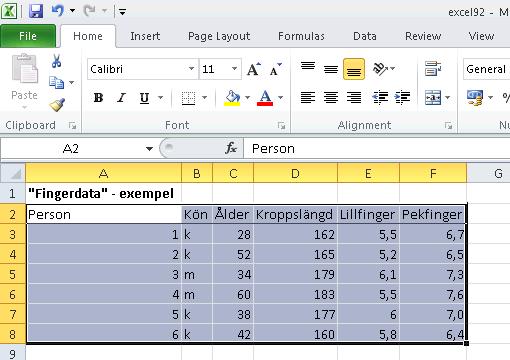Switch to the Data tab

[x=365, y=36]
